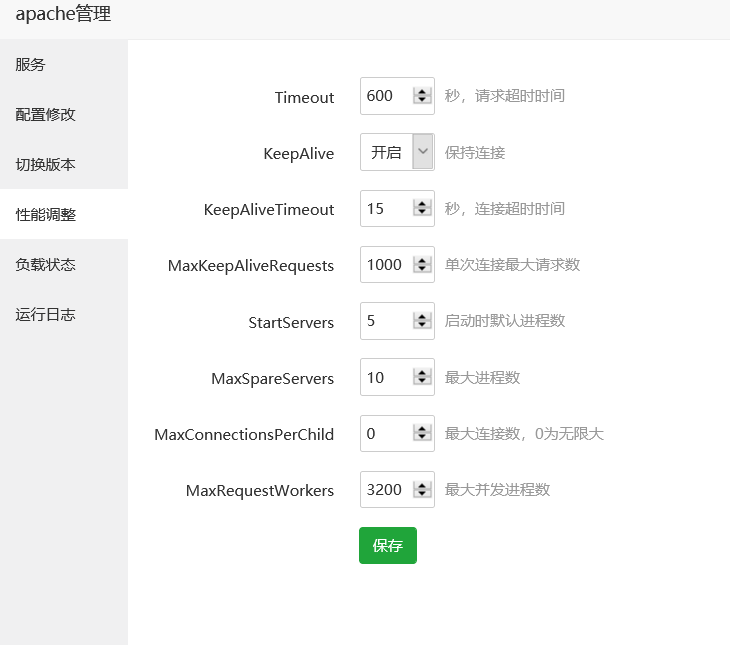730x645 pixels.
Task: Click the apache管理 title text
Action: pos(63,14)
